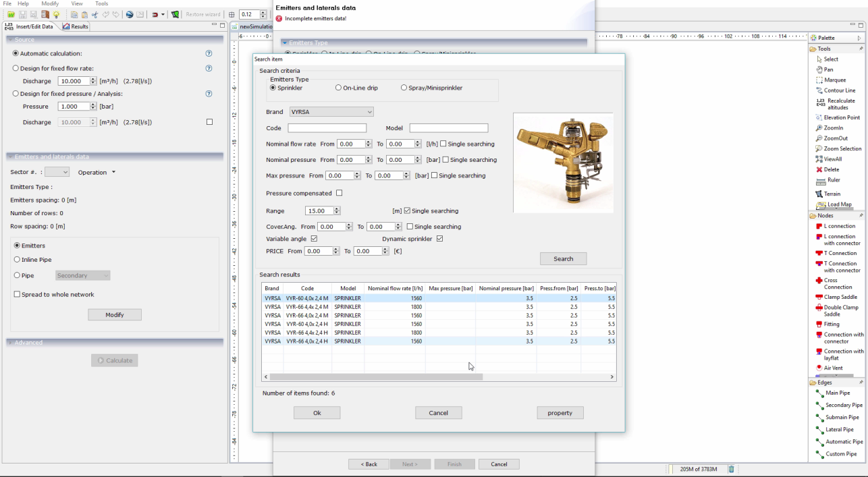Viewport: 868px width, 477px height.
Task: Pick the Air Vent node icon
Action: 819,368
